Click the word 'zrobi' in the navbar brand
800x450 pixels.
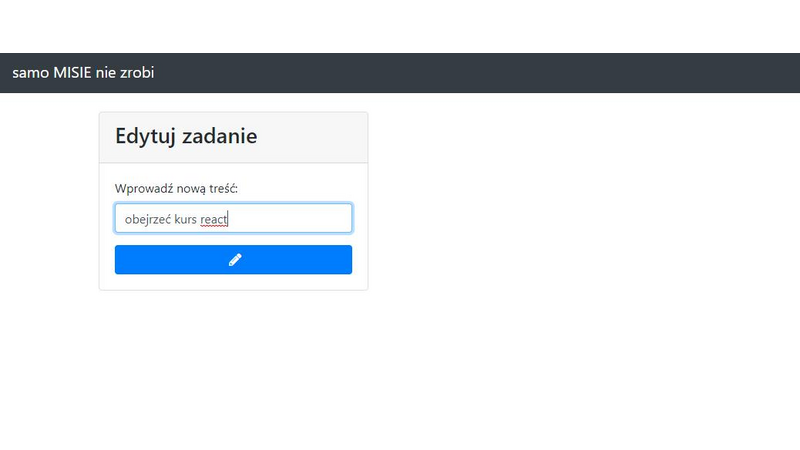[x=137, y=72]
